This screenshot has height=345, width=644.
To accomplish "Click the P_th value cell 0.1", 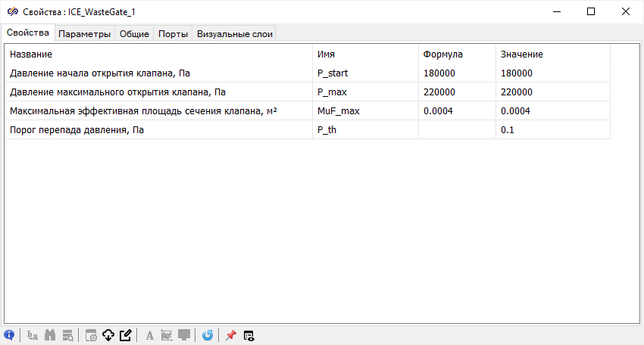I will pos(552,130).
